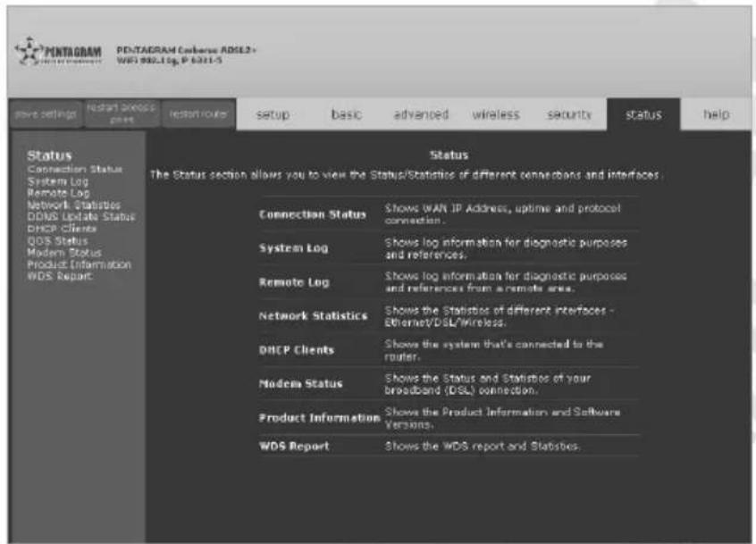This screenshot has height=544, width=756.
Task: Click Network Statistics in the main table
Action: 313,316
